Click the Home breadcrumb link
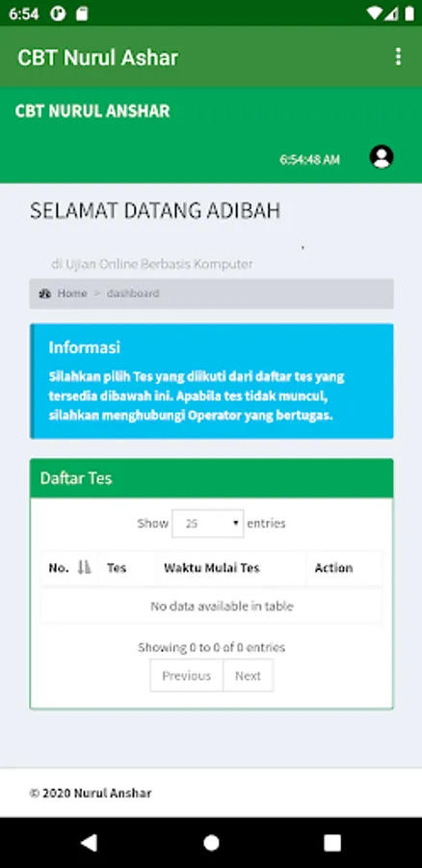 click(x=72, y=293)
